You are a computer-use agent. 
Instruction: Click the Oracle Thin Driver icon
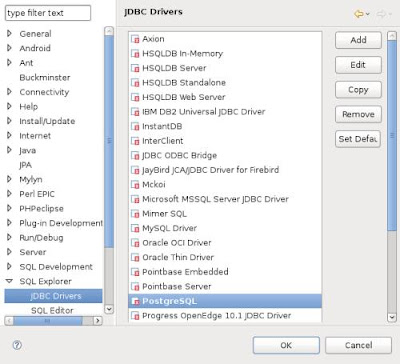(135, 257)
